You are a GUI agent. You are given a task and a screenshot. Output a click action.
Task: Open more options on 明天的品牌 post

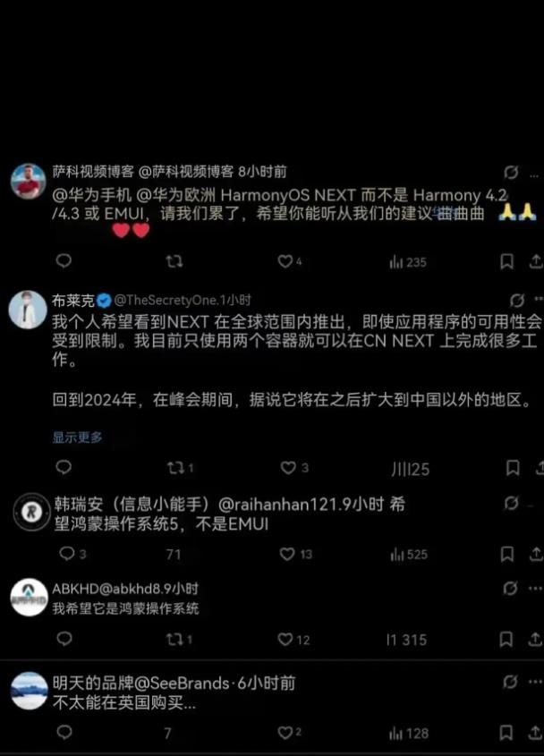(x=535, y=682)
